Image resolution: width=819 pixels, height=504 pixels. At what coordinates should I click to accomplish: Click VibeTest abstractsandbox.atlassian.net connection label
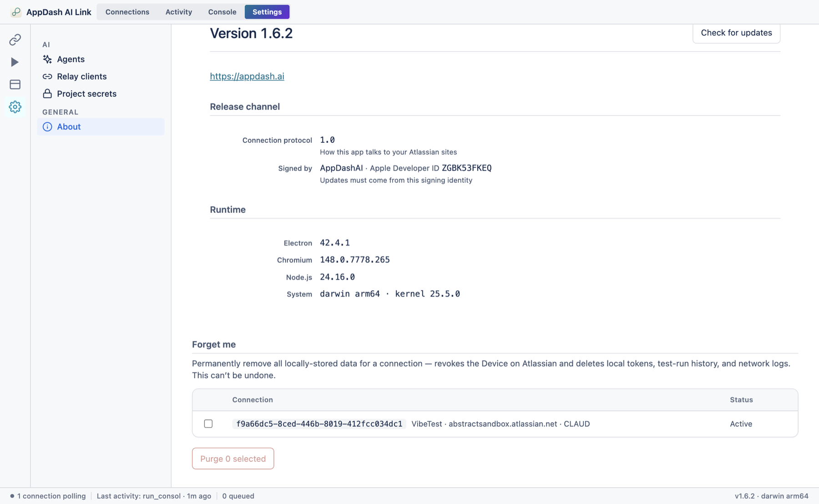(500, 423)
